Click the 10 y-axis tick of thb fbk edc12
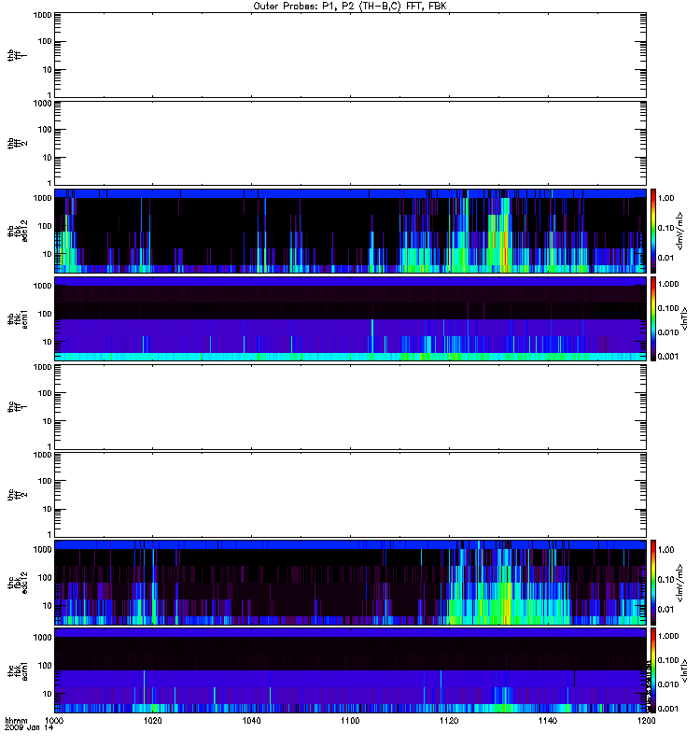 [x=48, y=254]
